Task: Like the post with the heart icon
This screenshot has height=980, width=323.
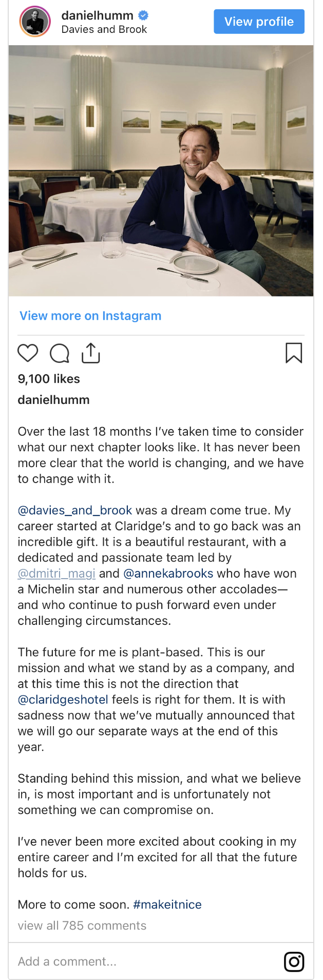Action: [28, 353]
